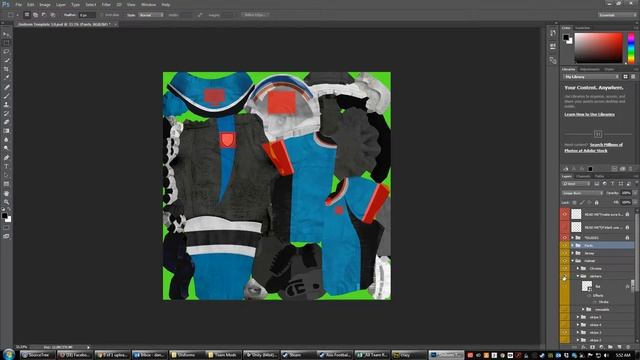This screenshot has height=360, width=640.
Task: Select the Zoom tool in toolbox
Action: coord(6,202)
